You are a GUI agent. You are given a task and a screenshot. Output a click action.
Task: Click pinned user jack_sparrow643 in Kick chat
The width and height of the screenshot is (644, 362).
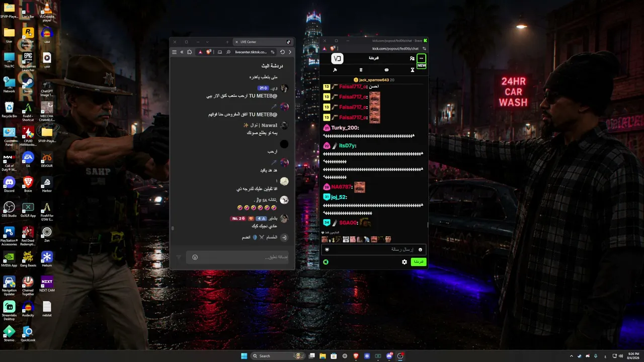click(x=374, y=80)
